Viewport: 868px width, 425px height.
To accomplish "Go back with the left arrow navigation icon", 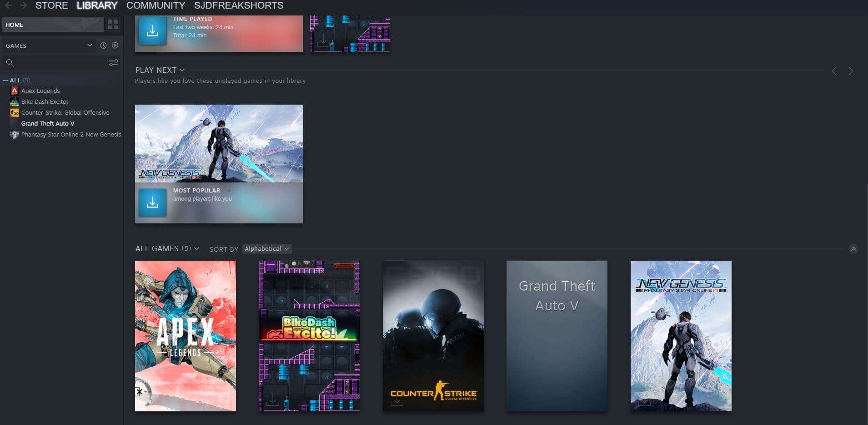I will tap(8, 5).
